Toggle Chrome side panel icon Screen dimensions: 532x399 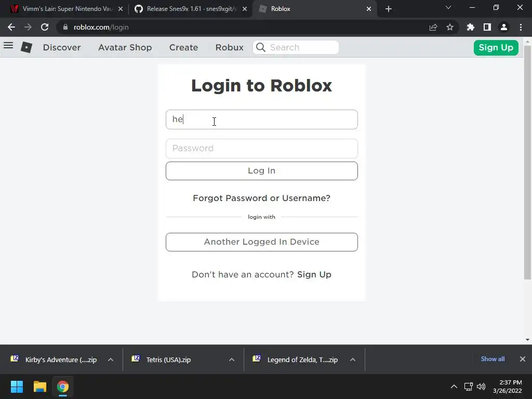(x=487, y=27)
